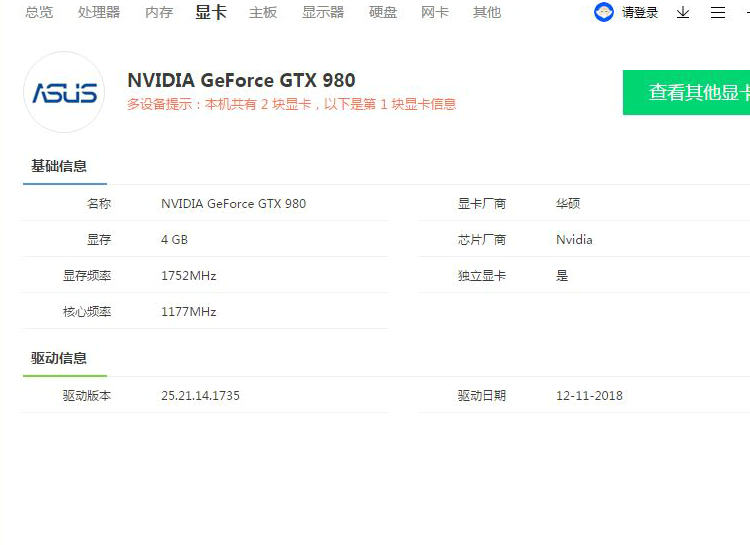Screen dimensions: 750x545
Task: Click the user avatar icon
Action: [x=604, y=12]
